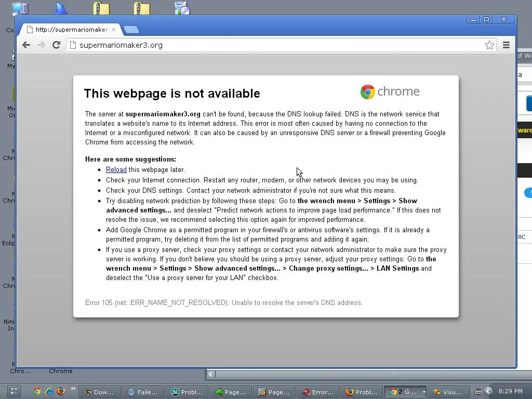Open a new tab with the new tab button

pos(131,30)
